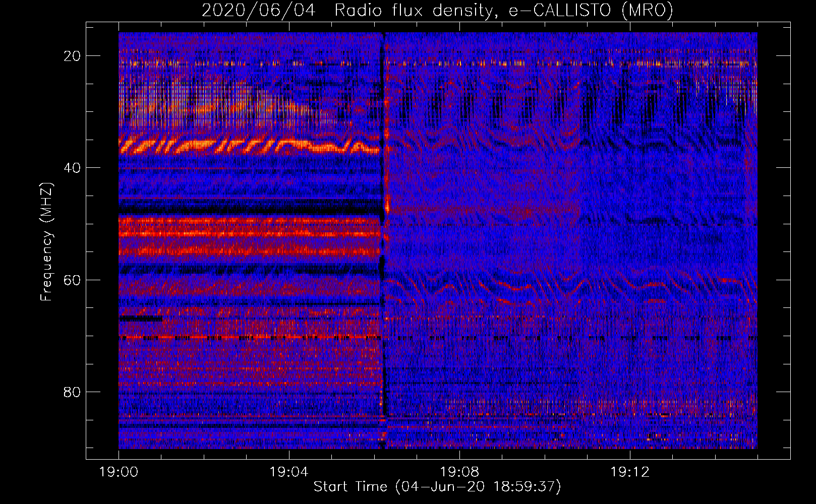
Task: Click the "Frequency (MHZ)" axis label
Action: 46,242
